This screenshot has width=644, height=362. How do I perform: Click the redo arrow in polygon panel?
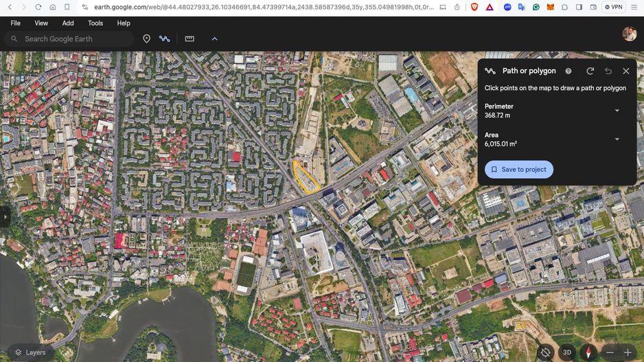(x=590, y=71)
